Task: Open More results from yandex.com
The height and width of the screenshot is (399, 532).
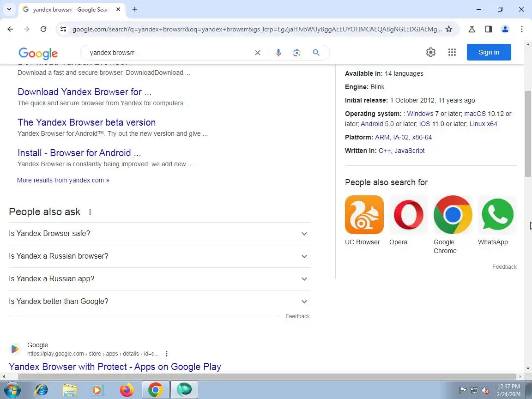Action: tap(63, 180)
